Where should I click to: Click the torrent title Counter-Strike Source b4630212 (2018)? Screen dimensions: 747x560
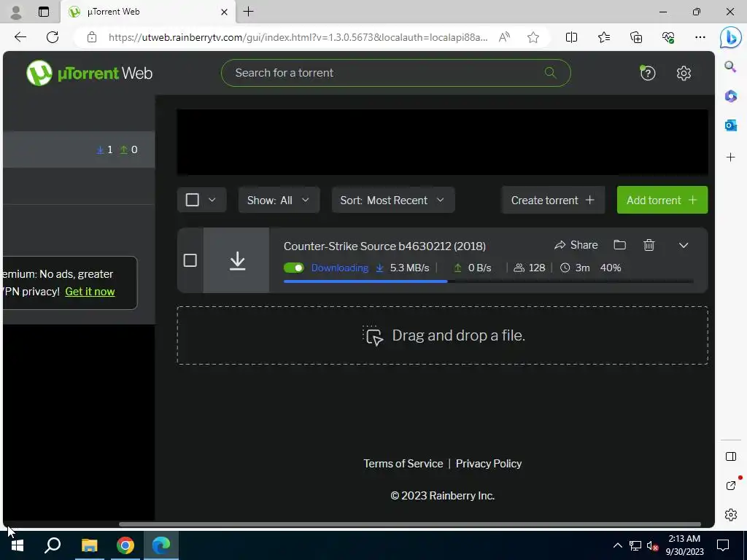coord(384,246)
